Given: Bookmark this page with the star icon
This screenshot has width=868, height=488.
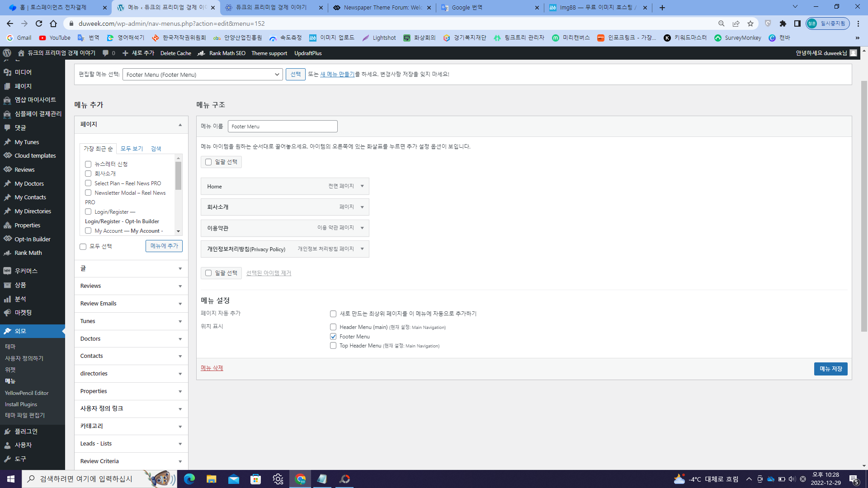Looking at the screenshot, I should click(750, 23).
